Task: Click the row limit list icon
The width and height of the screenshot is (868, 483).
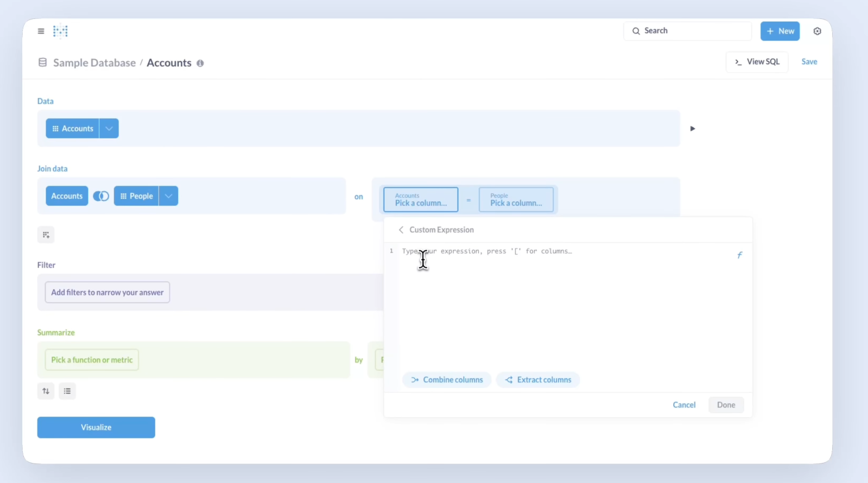Action: (x=67, y=391)
